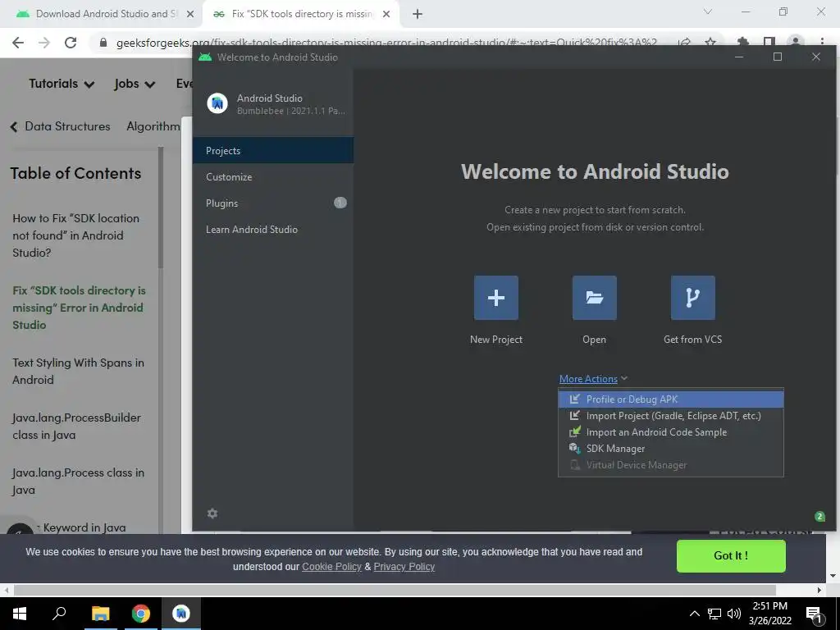Image resolution: width=840 pixels, height=630 pixels.
Task: Click the Chrome address bar URL
Action: [x=386, y=43]
